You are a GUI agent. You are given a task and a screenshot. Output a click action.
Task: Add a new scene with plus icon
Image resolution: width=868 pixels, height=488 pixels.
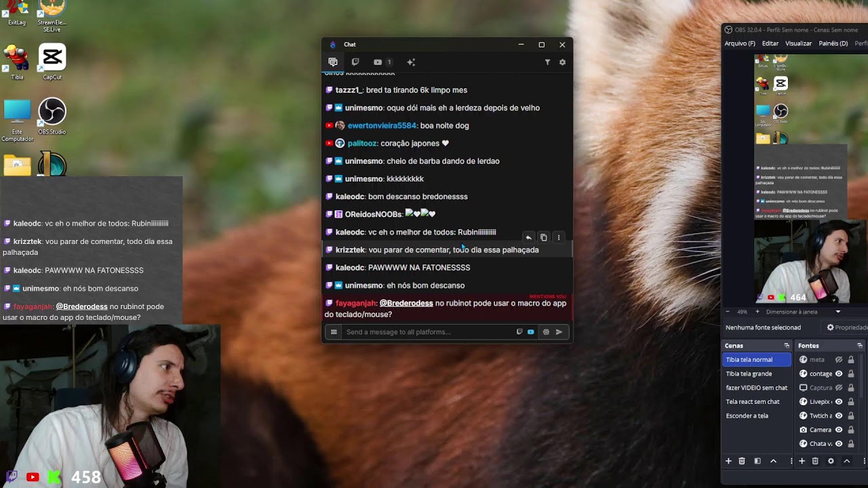click(x=729, y=461)
